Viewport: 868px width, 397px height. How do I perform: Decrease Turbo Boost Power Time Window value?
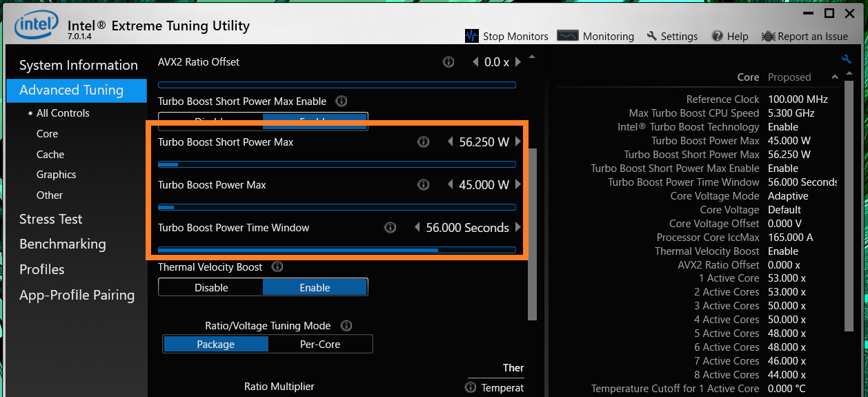point(417,228)
